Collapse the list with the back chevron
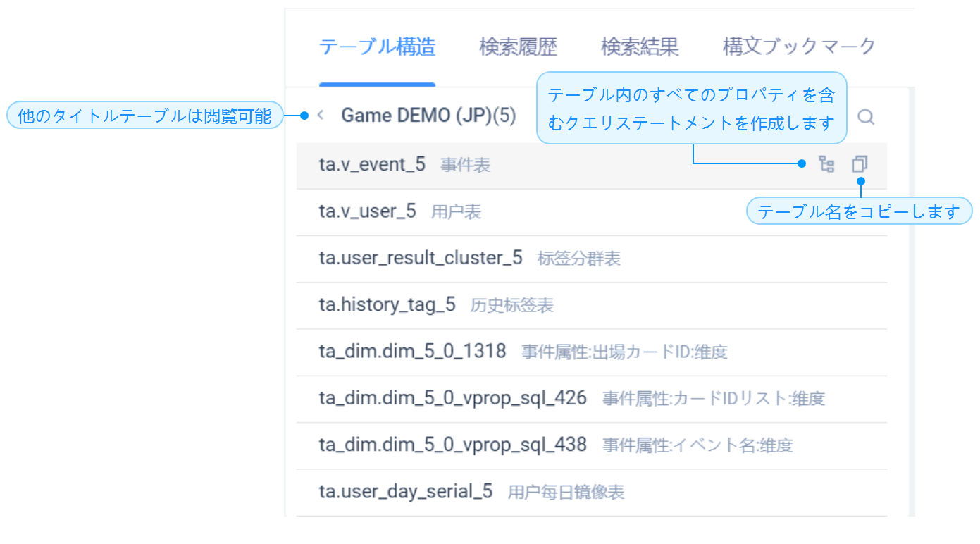The image size is (980, 544). (321, 116)
